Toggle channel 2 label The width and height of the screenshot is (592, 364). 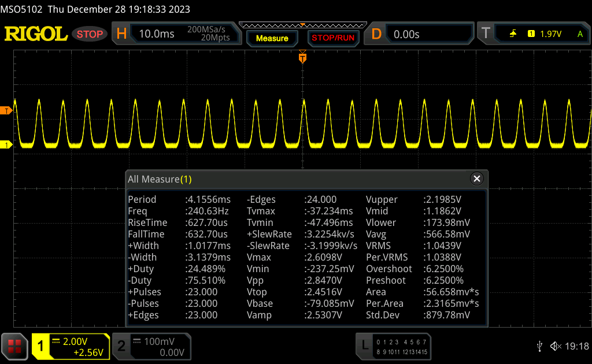(121, 346)
